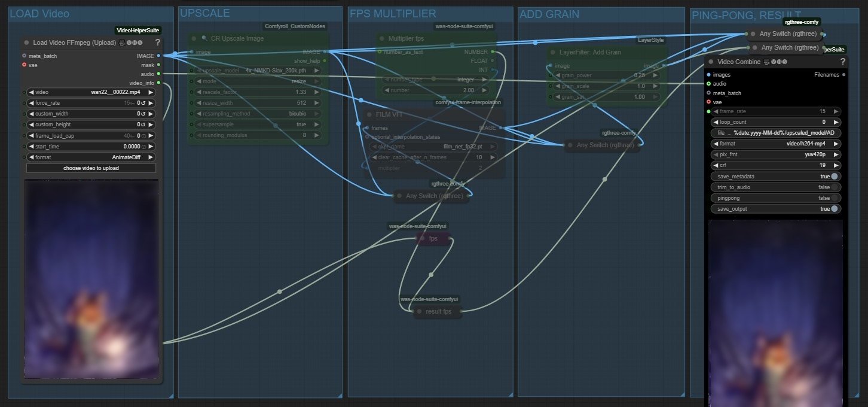Click the VideoHelperSuite badge on Load Video
Screen dimensions: 868x407
point(138,30)
